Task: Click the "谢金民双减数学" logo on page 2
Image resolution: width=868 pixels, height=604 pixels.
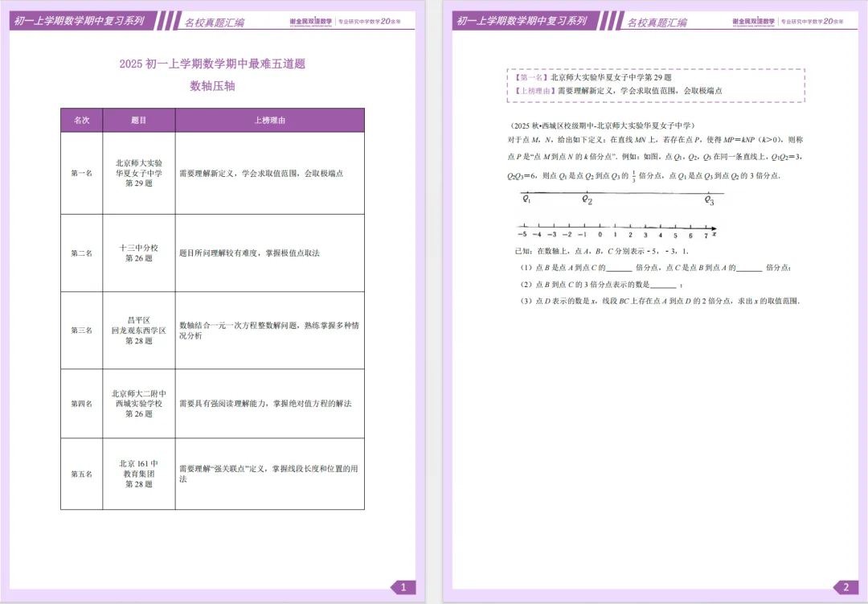Action: [753, 22]
